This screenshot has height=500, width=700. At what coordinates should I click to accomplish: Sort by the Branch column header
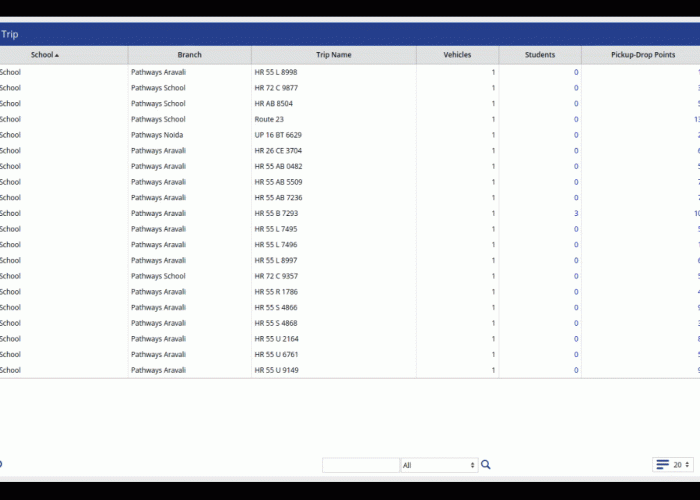click(x=189, y=55)
